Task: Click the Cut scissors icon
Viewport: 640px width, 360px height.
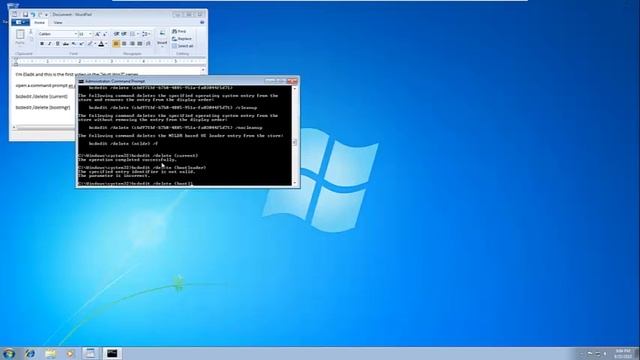Action: (x=31, y=31)
